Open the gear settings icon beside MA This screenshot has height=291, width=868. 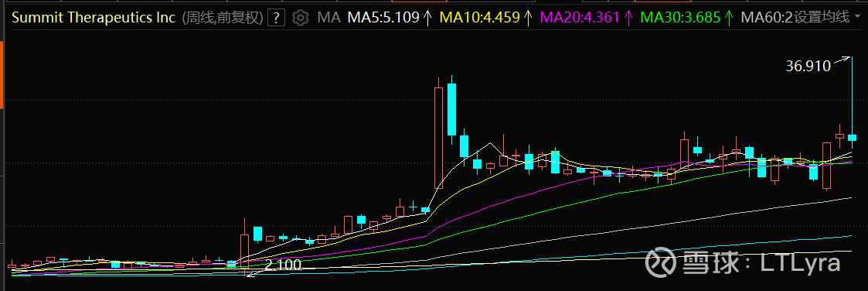[301, 19]
